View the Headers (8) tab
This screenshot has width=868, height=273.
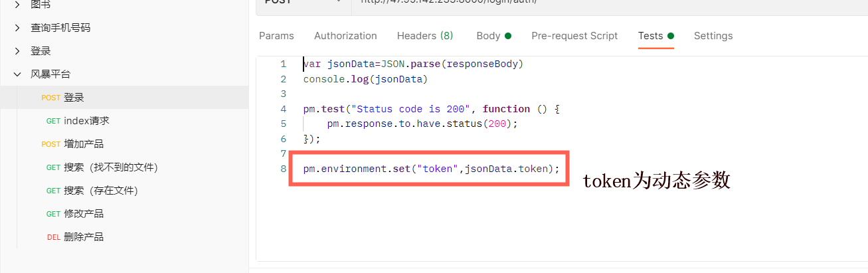tap(425, 36)
